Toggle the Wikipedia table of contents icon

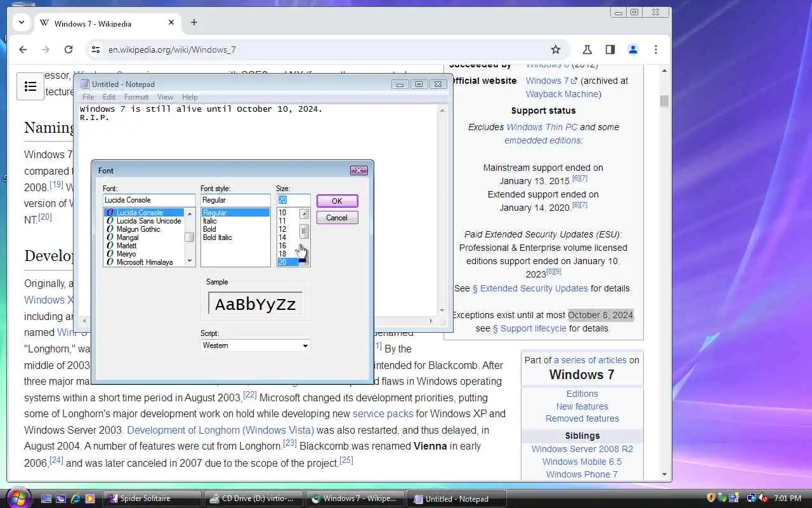point(30,87)
